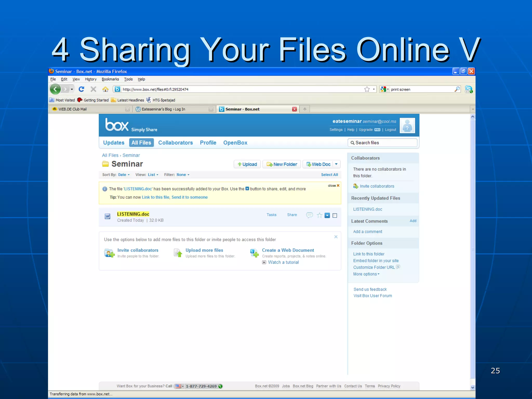Click the Latest Headlines bookmark feed
Screen dimensions: 532x399
click(x=128, y=100)
